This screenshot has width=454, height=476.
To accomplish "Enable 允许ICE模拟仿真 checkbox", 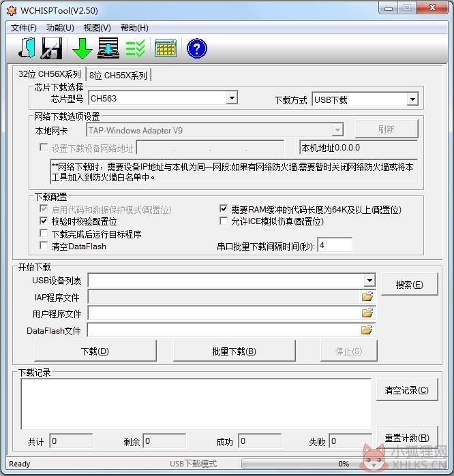I will coord(224,221).
